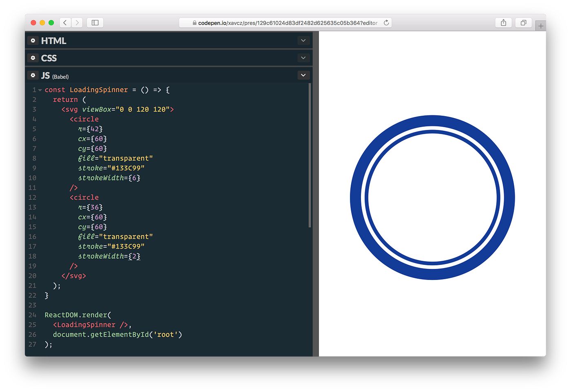Expand the HTML editor panel chevron
571x392 pixels.
click(x=303, y=40)
